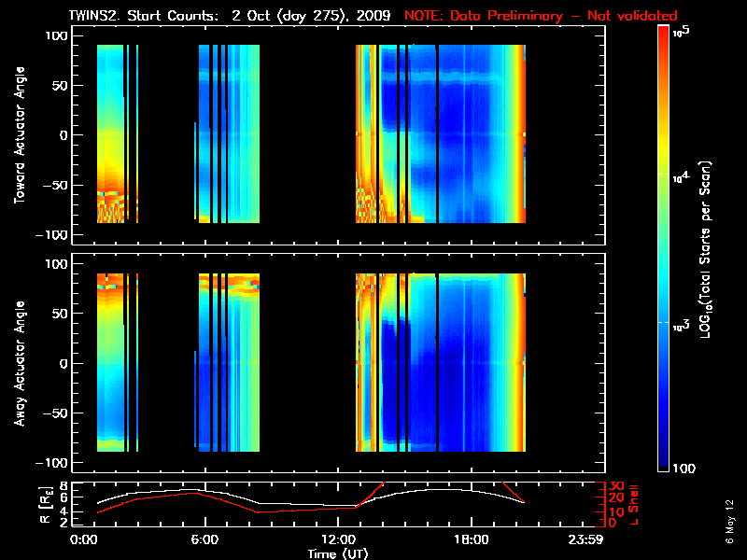Click the 'L Shell' red axis label
This screenshot has width=747, height=560.
click(633, 505)
